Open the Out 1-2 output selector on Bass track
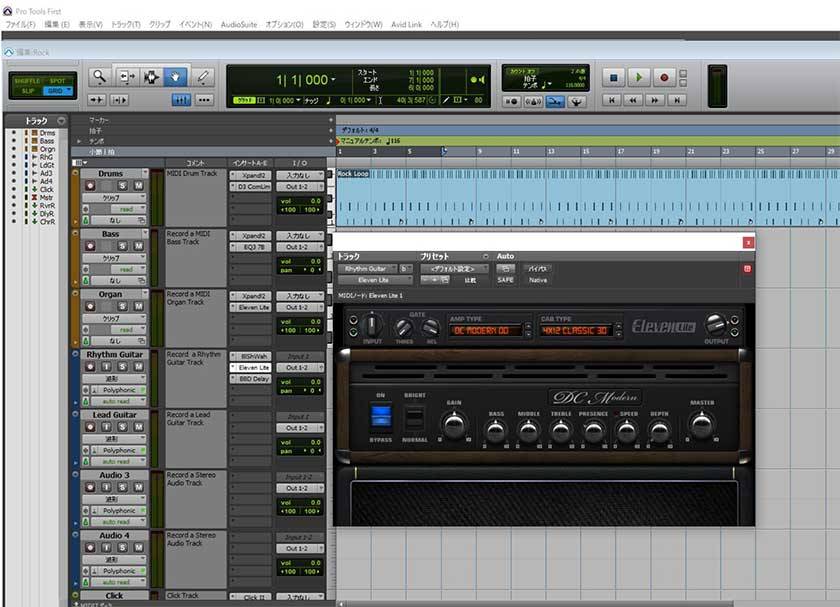This screenshot has height=607, width=840. click(300, 247)
